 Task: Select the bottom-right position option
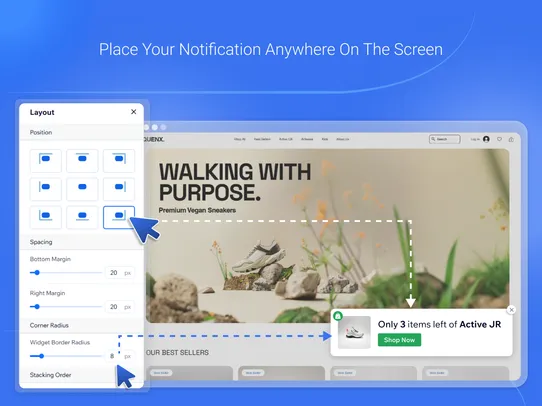(x=119, y=217)
